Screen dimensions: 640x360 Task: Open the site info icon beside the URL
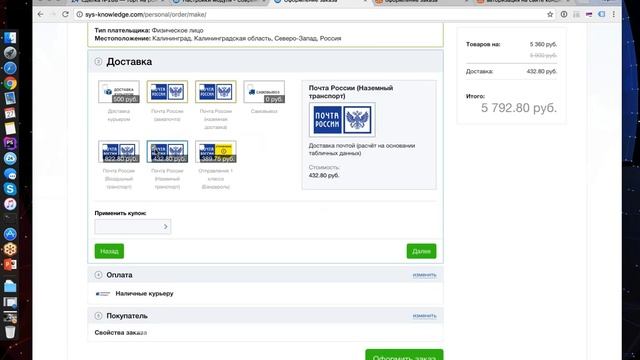click(x=79, y=14)
